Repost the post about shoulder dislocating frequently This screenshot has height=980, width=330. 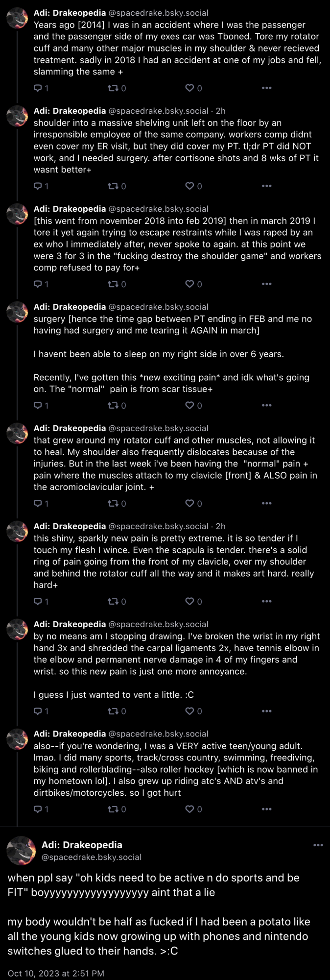[x=117, y=504]
